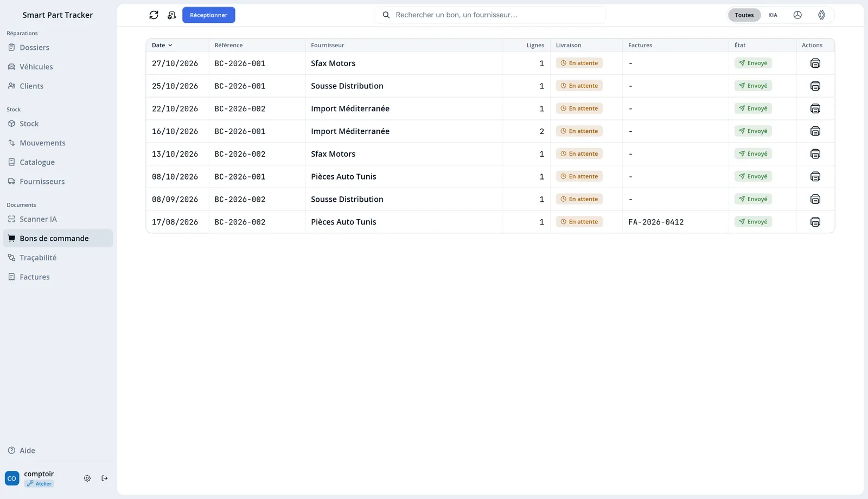Focus the search field for orders

pyautogui.click(x=490, y=15)
